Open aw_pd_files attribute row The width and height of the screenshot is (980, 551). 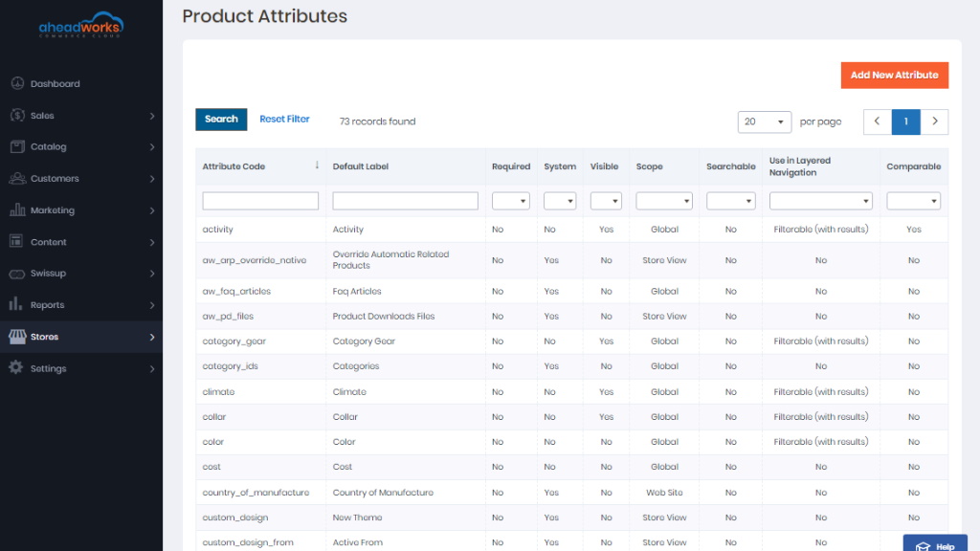coord(572,316)
